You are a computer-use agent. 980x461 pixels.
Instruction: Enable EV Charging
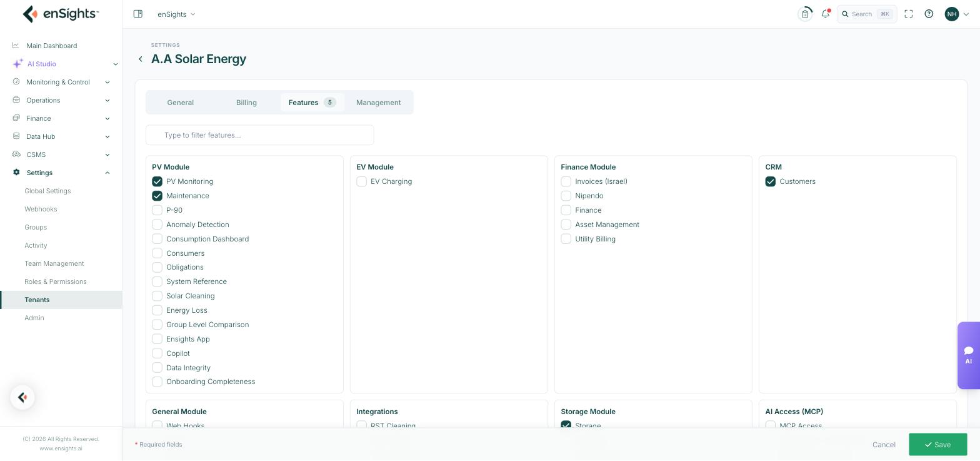pos(361,181)
